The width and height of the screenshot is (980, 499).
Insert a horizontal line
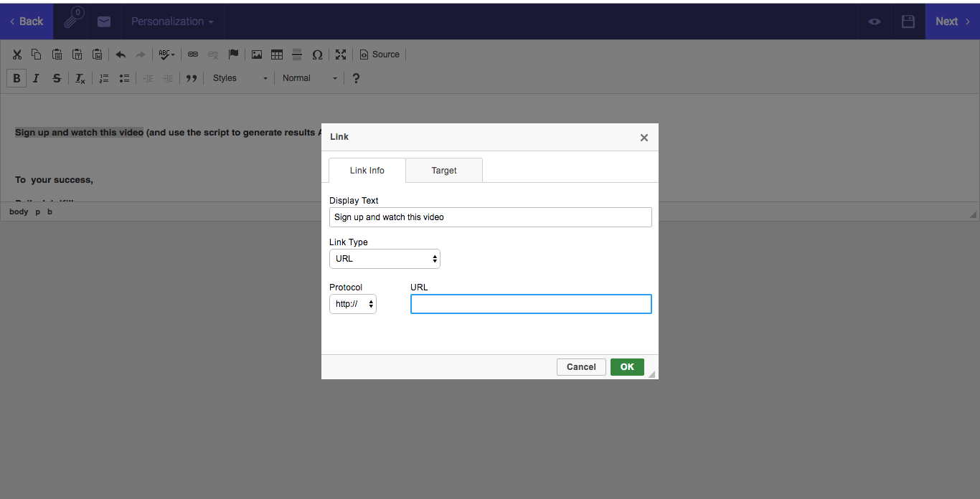click(x=297, y=54)
